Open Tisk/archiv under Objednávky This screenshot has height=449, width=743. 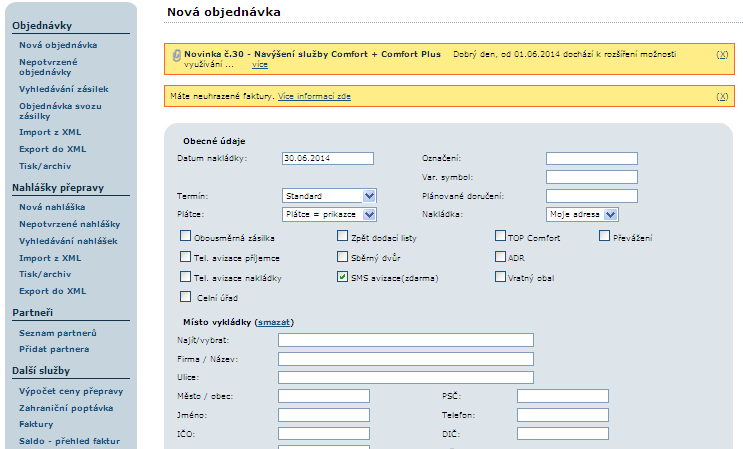[45, 166]
